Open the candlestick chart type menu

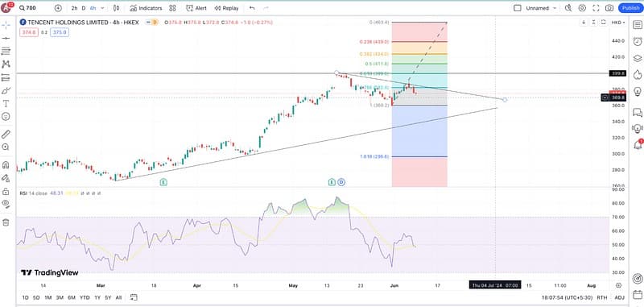(x=116, y=8)
